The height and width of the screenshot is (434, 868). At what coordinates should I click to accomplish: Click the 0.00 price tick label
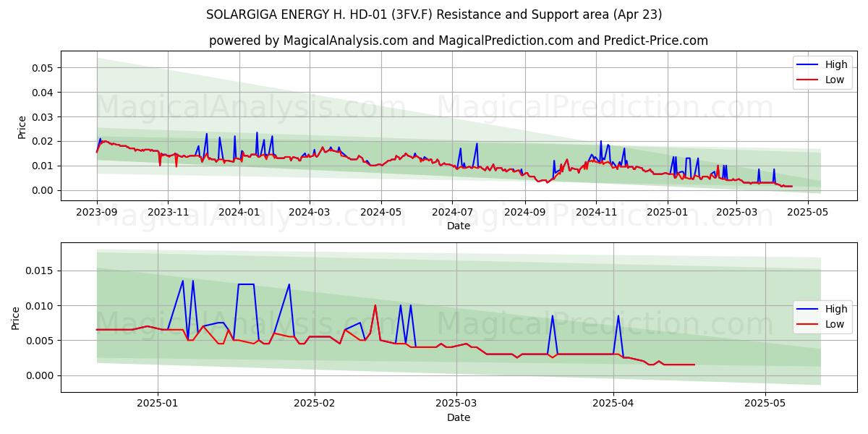coord(43,191)
